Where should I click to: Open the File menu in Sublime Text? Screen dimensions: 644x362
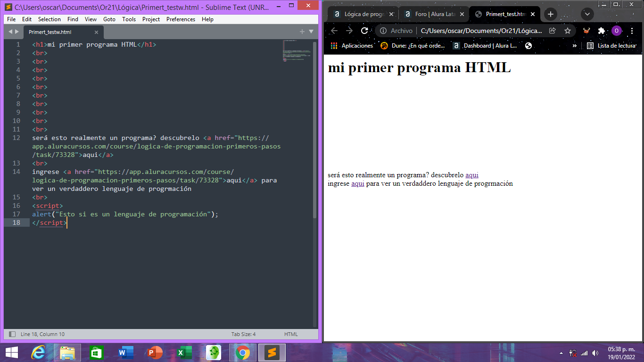click(11, 19)
